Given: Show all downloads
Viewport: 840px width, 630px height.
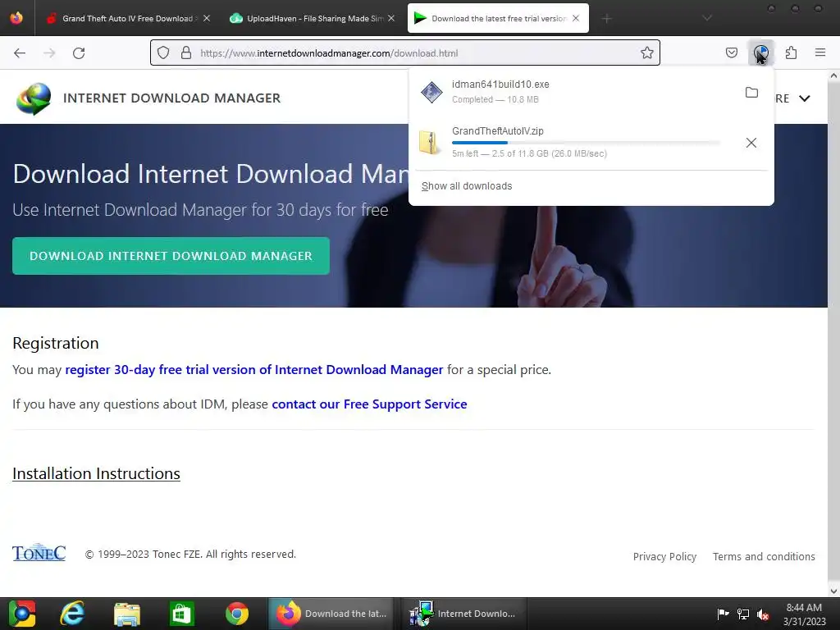Looking at the screenshot, I should (467, 186).
